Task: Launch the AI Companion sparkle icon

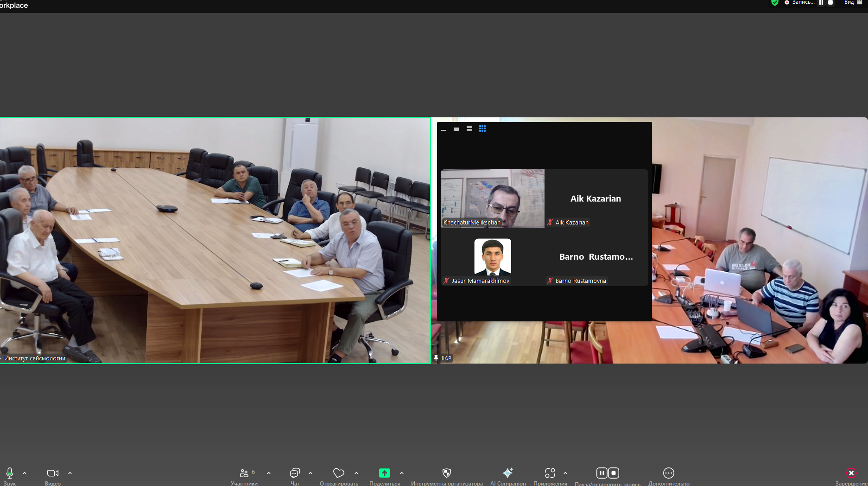Action: (x=508, y=473)
